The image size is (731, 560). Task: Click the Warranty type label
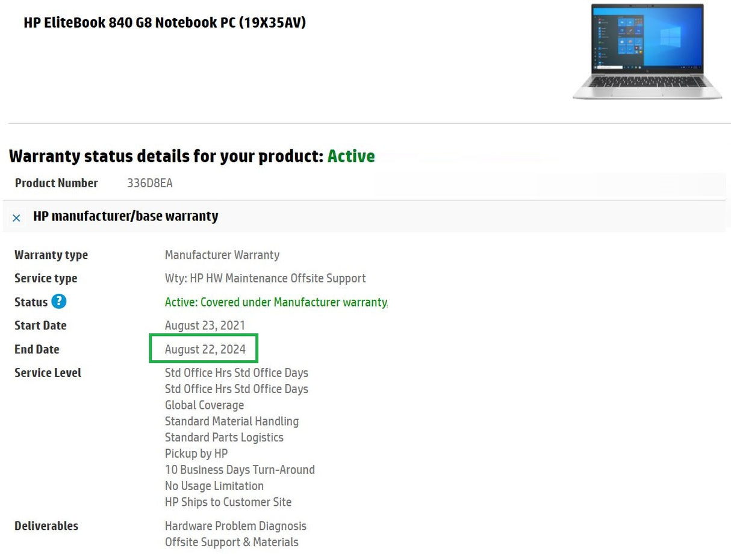51,255
